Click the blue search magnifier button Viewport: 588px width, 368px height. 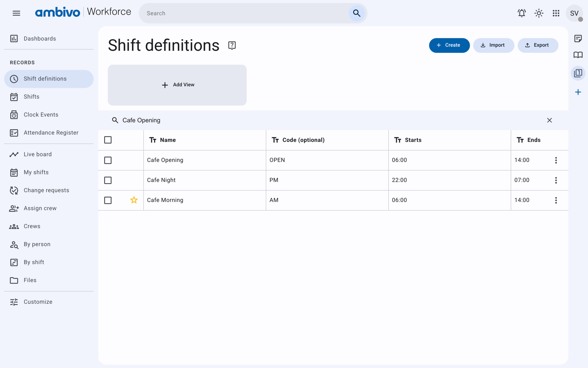[357, 13]
